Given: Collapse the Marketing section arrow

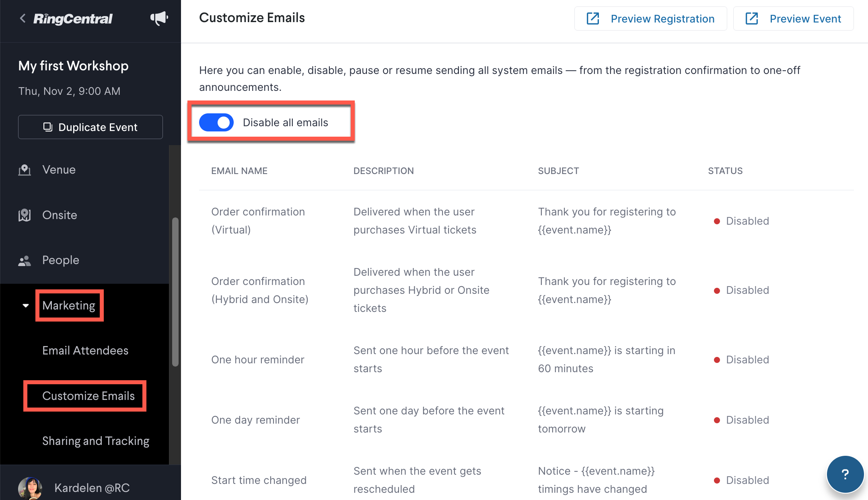Looking at the screenshot, I should tap(26, 306).
